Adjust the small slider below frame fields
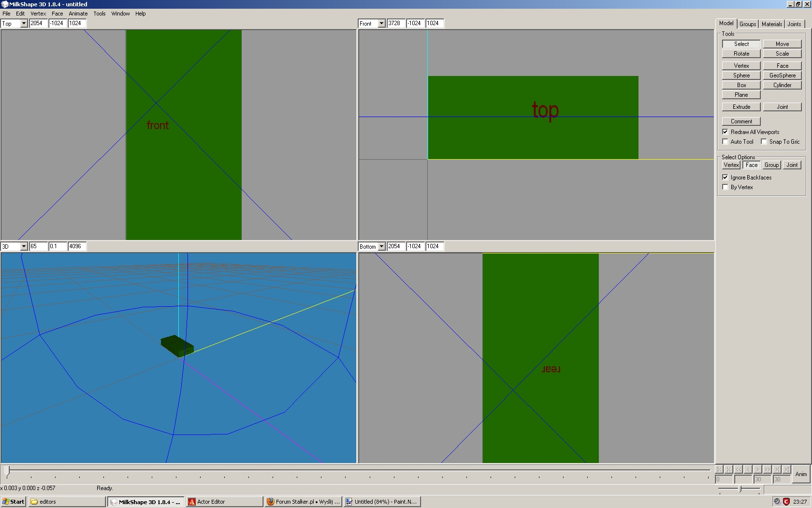Viewport: 812px width, 508px height. pyautogui.click(x=739, y=489)
